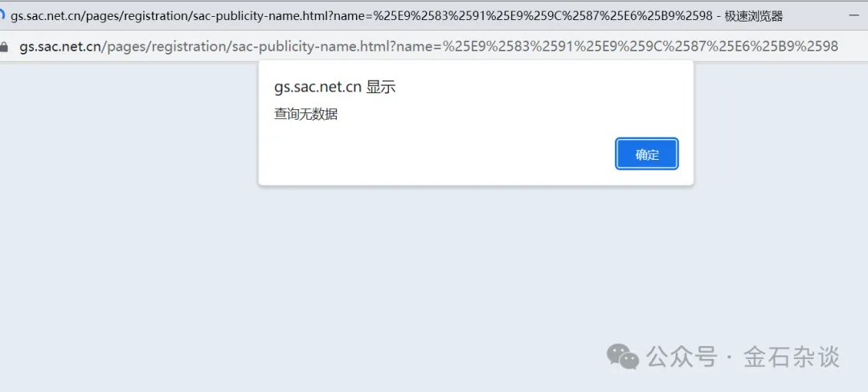868x392 pixels.
Task: Click the 公众号 watermark text
Action: [x=682, y=357]
